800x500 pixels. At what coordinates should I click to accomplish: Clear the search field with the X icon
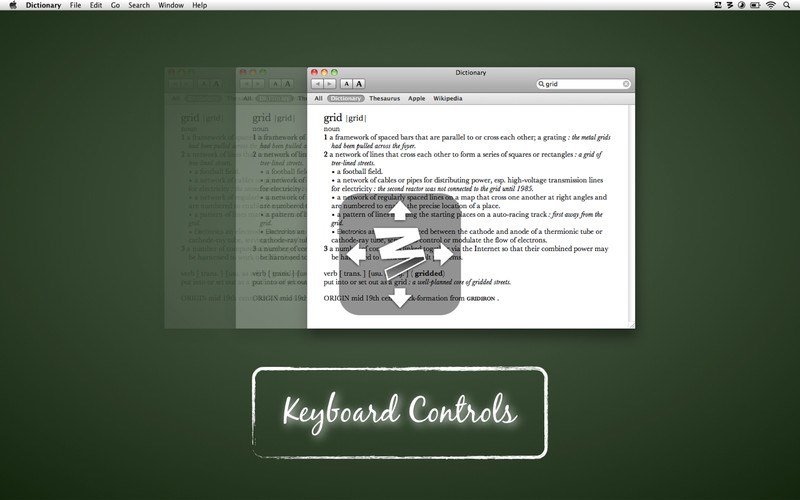pyautogui.click(x=626, y=84)
